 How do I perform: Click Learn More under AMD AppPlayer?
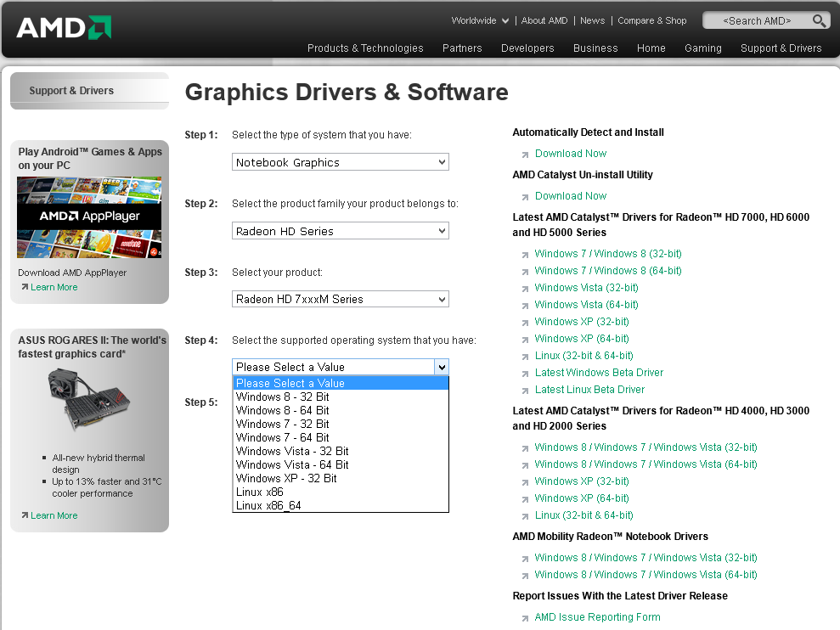[x=54, y=287]
